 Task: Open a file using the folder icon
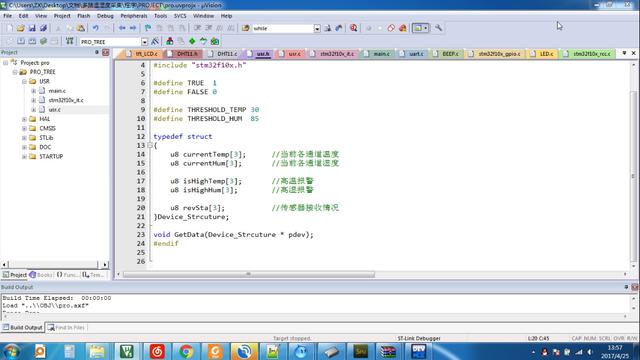click(20, 28)
